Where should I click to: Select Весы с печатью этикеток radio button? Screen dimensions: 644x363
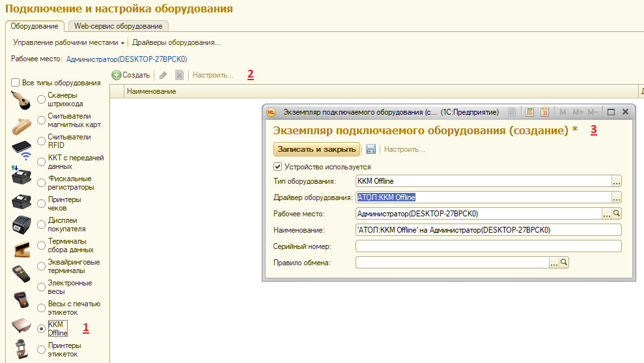point(41,308)
